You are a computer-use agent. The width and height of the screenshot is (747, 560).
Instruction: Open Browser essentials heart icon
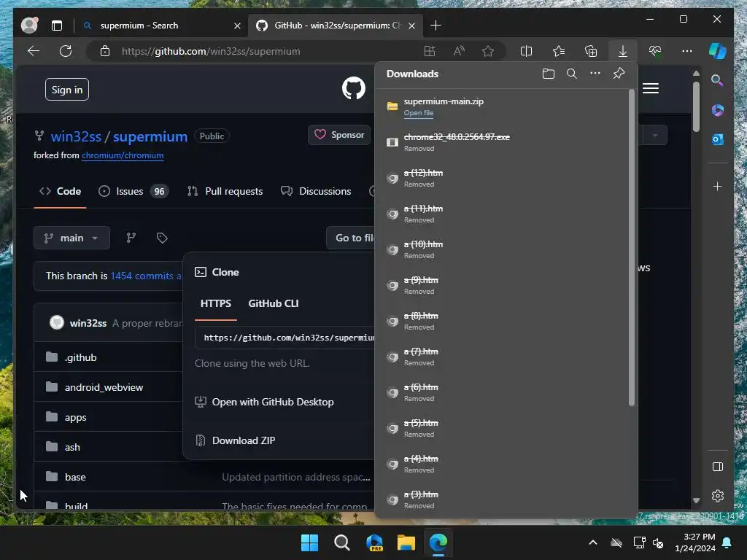(x=655, y=51)
